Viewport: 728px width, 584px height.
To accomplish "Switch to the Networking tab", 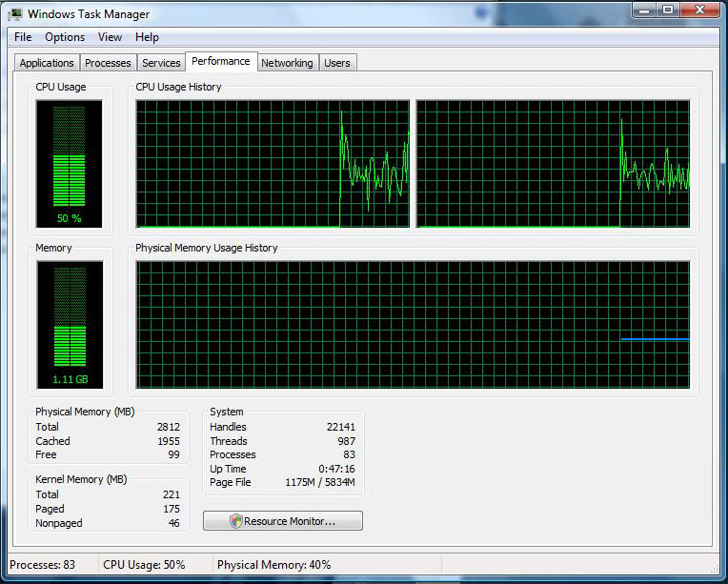I will pos(287,63).
